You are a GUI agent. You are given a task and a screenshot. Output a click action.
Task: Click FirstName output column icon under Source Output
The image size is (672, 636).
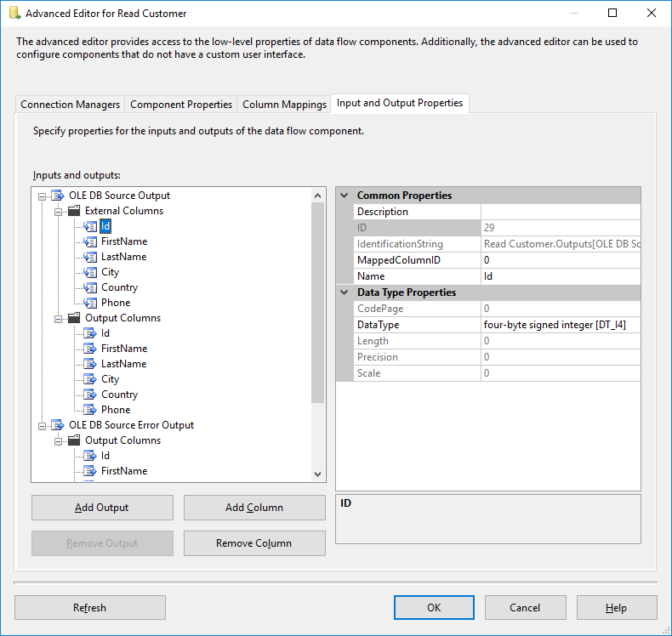point(90,349)
